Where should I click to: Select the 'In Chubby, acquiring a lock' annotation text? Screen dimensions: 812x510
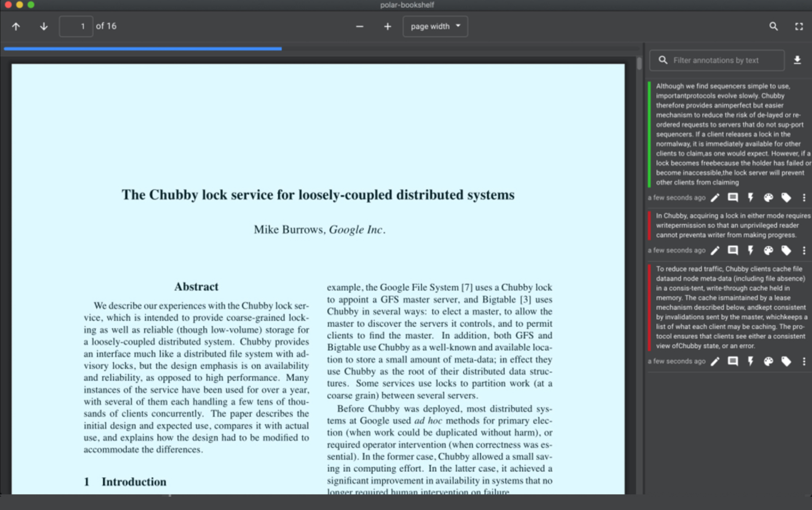click(x=733, y=225)
